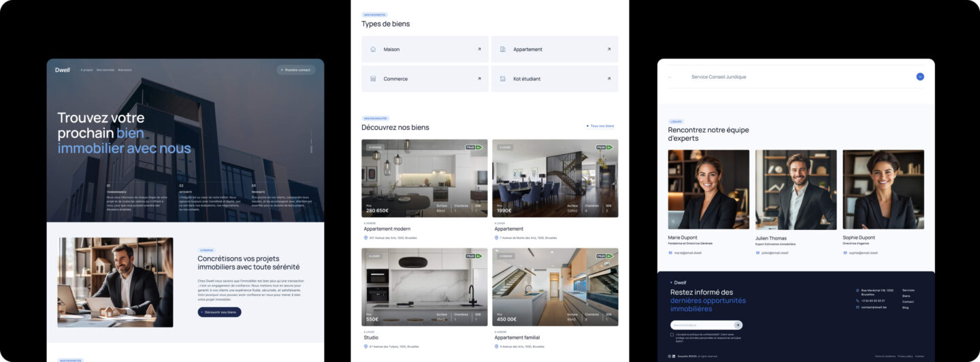The height and width of the screenshot is (362, 980).
Task: Click the julien@email.dwell address
Action: click(x=774, y=252)
